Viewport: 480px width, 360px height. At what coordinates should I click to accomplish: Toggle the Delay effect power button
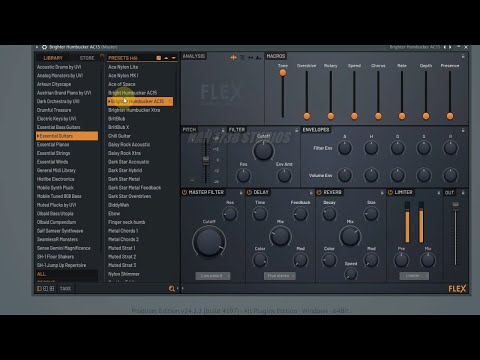pyautogui.click(x=249, y=192)
